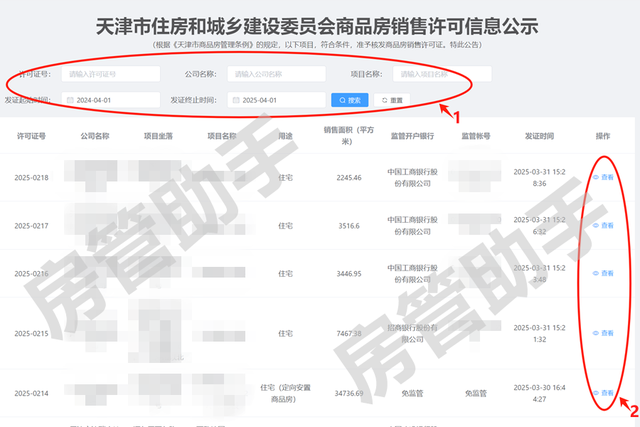Viewport: 640px width, 427px height.
Task: Click the magnifier icon in 搜索 button
Action: click(x=342, y=100)
